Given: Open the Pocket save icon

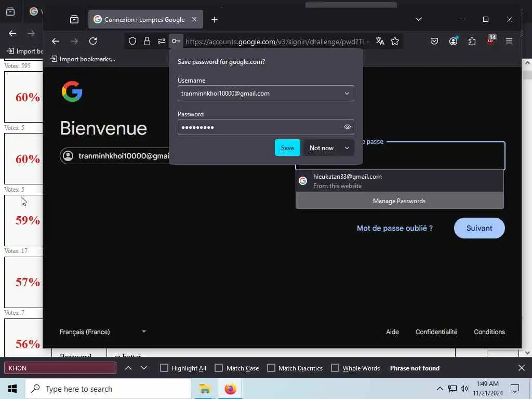Looking at the screenshot, I should click(x=434, y=42).
